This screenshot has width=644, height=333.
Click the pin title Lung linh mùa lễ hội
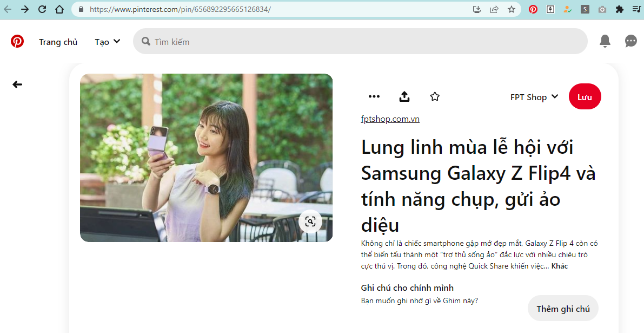[479, 186]
